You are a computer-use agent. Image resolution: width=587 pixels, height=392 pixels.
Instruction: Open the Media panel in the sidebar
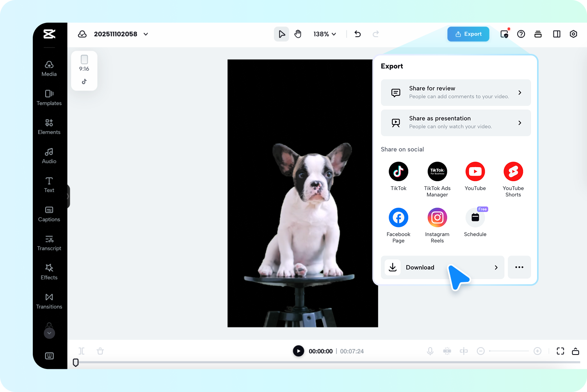tap(49, 68)
